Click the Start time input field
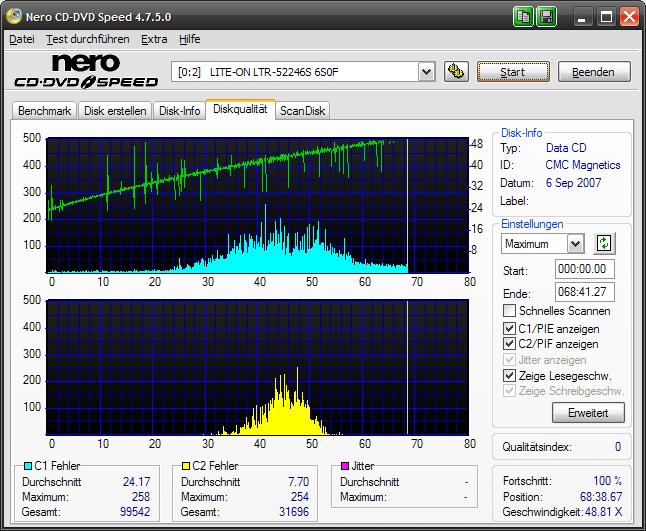The image size is (646, 531). pos(585,269)
